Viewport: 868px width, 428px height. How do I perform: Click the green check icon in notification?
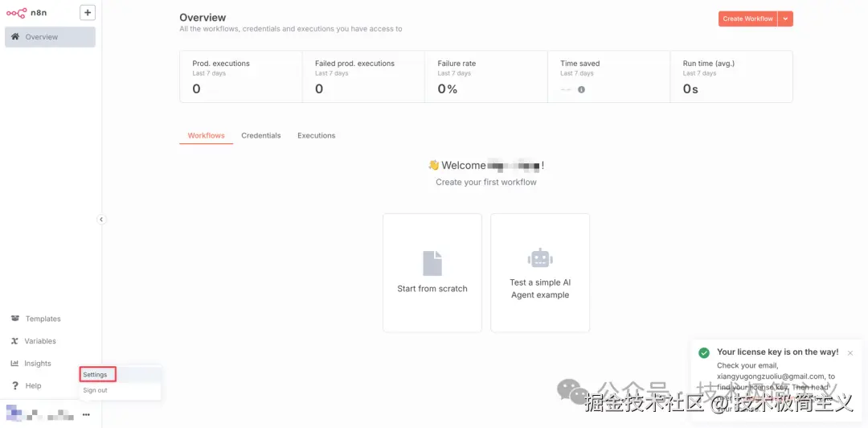tap(704, 352)
